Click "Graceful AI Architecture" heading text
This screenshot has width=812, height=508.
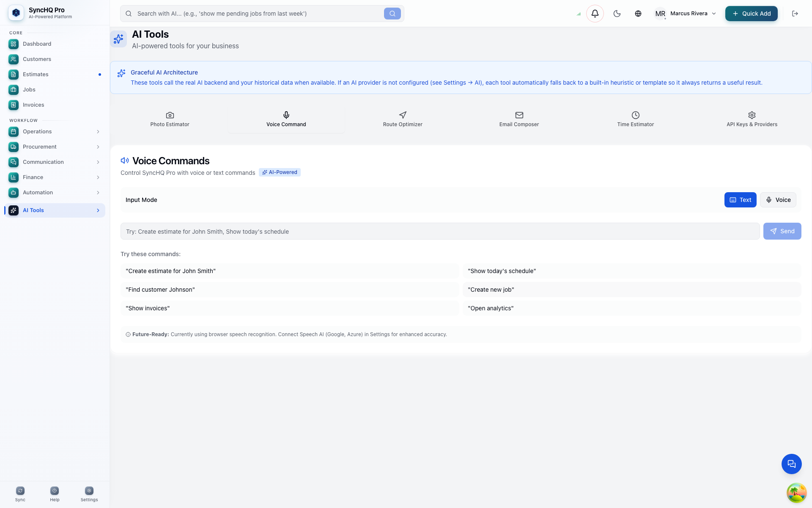coord(164,72)
